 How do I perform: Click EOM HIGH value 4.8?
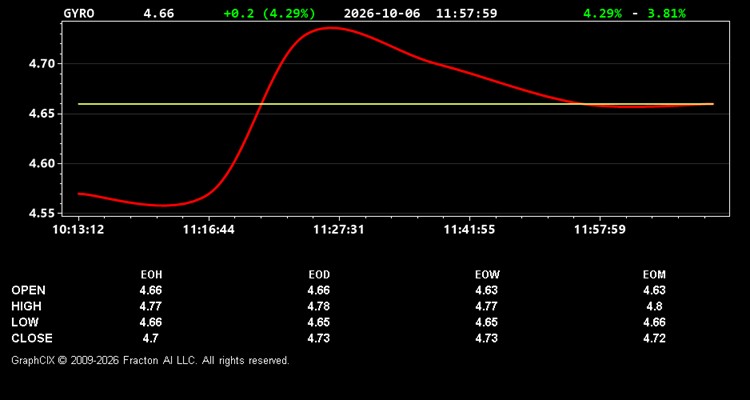[x=654, y=306]
